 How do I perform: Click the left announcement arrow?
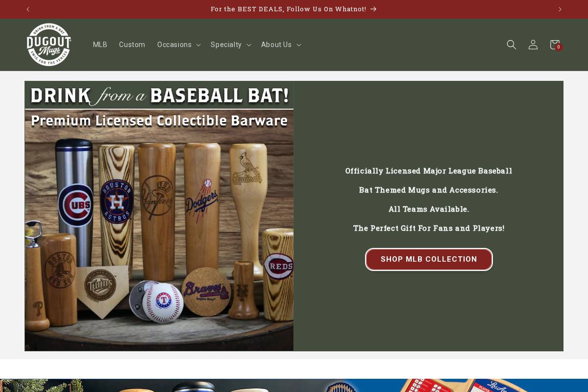pos(28,9)
